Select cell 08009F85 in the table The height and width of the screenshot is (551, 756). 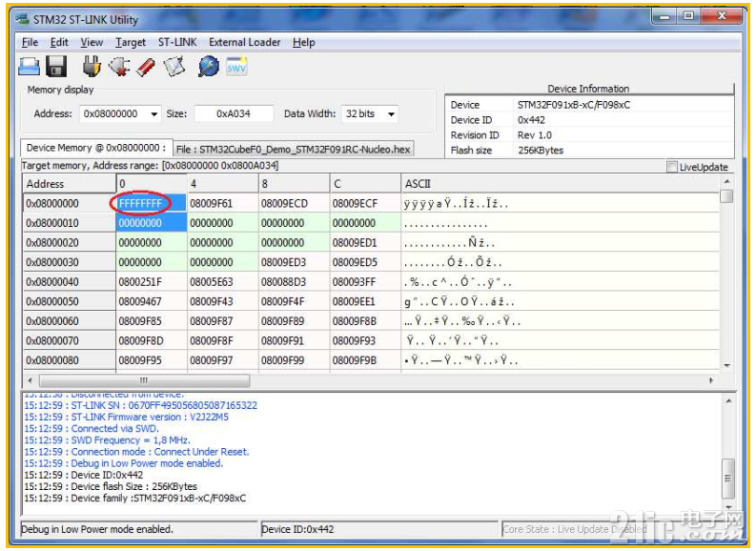click(151, 321)
